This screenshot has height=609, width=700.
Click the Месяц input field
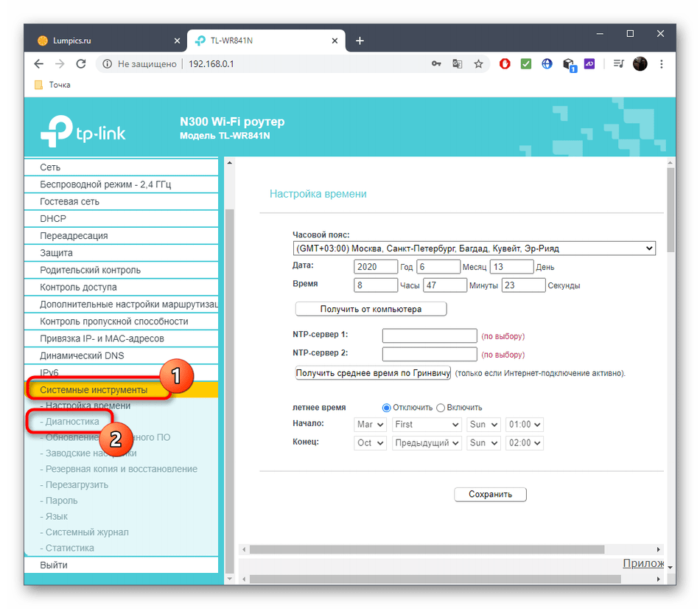click(x=438, y=267)
